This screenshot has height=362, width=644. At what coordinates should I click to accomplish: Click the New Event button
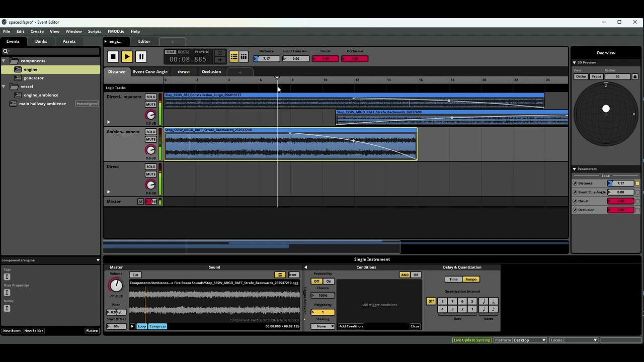click(x=12, y=331)
